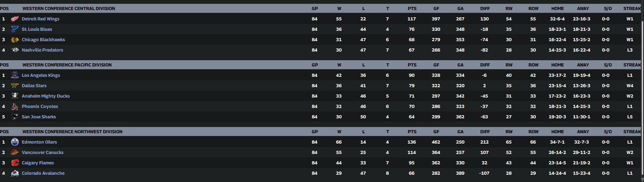Open the Vancouver Canucks team link
This screenshot has width=644, height=182.
click(x=42, y=152)
